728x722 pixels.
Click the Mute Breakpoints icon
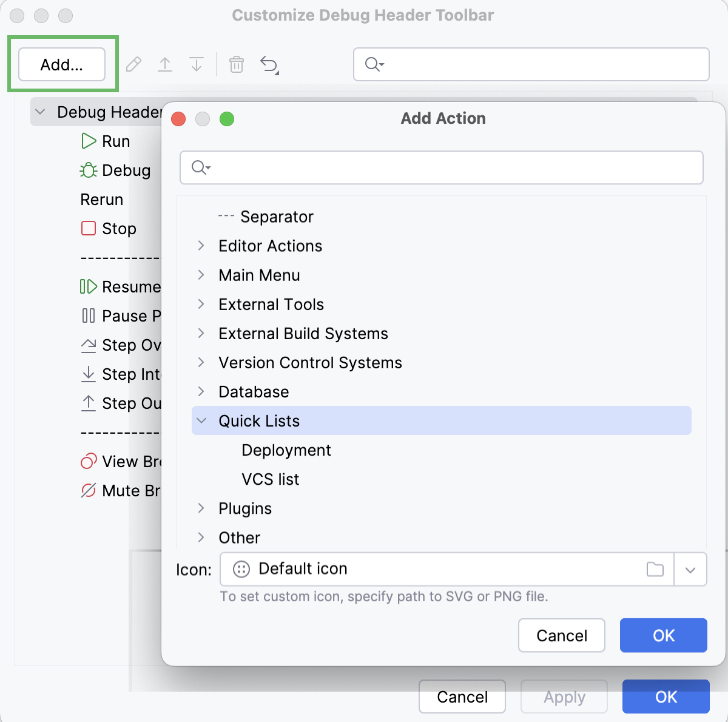pos(87,491)
